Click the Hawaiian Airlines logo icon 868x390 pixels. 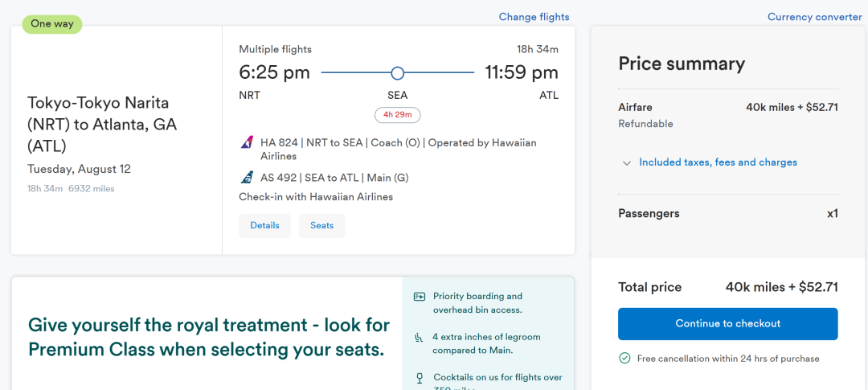tap(247, 143)
